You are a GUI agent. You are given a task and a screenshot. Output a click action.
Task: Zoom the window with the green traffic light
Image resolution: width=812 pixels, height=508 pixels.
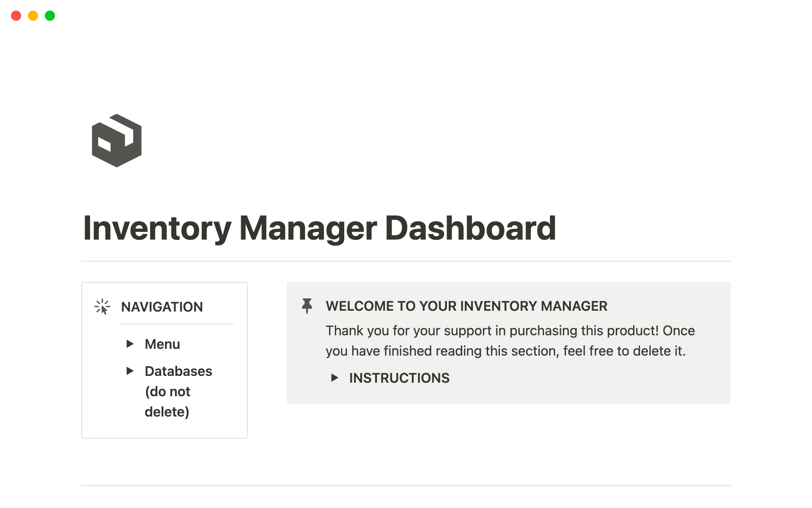click(49, 16)
